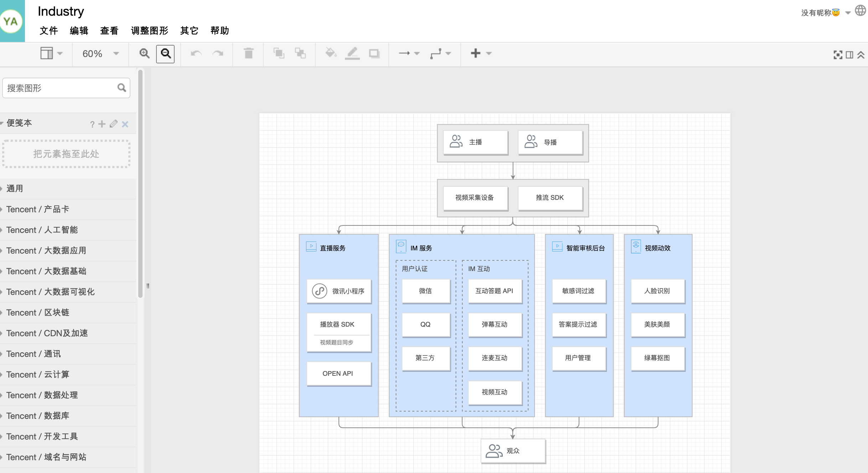Open the 60% zoom level dropdown
Screen dimensions: 868x473
pyautogui.click(x=100, y=54)
